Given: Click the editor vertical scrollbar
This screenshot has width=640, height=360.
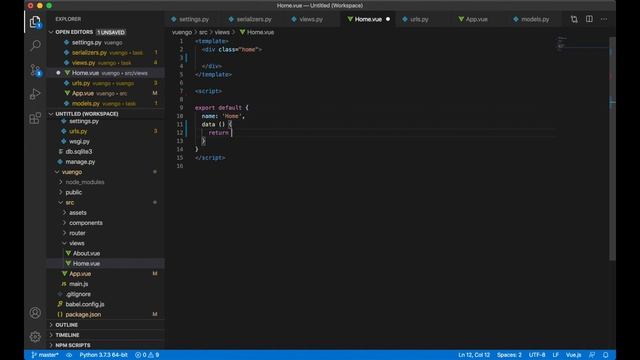Looking at the screenshot, I should point(612,149).
